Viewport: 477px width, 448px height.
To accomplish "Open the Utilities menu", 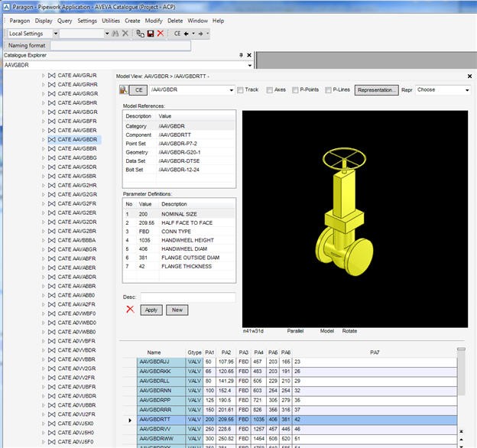I will pyautogui.click(x=111, y=21).
